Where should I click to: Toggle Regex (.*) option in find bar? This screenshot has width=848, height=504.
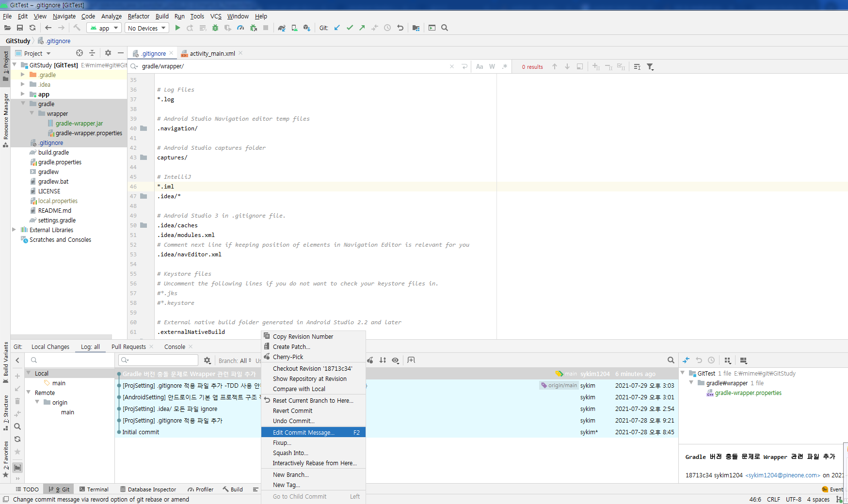505,66
